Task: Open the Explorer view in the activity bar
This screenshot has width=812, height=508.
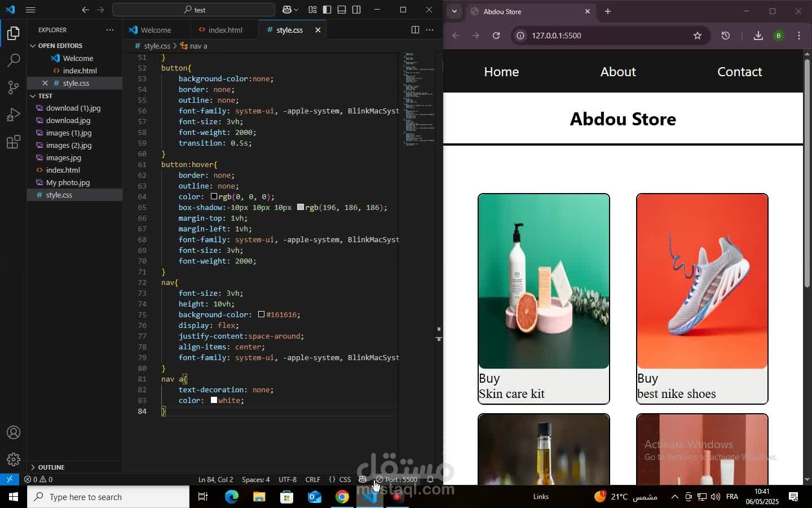Action: [14, 33]
